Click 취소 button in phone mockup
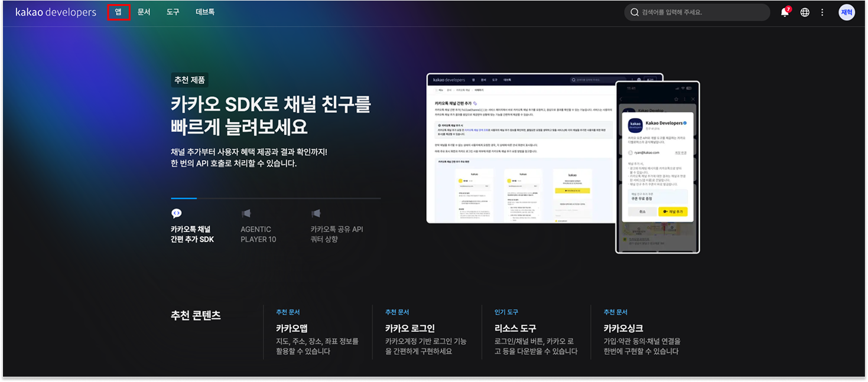 click(641, 211)
